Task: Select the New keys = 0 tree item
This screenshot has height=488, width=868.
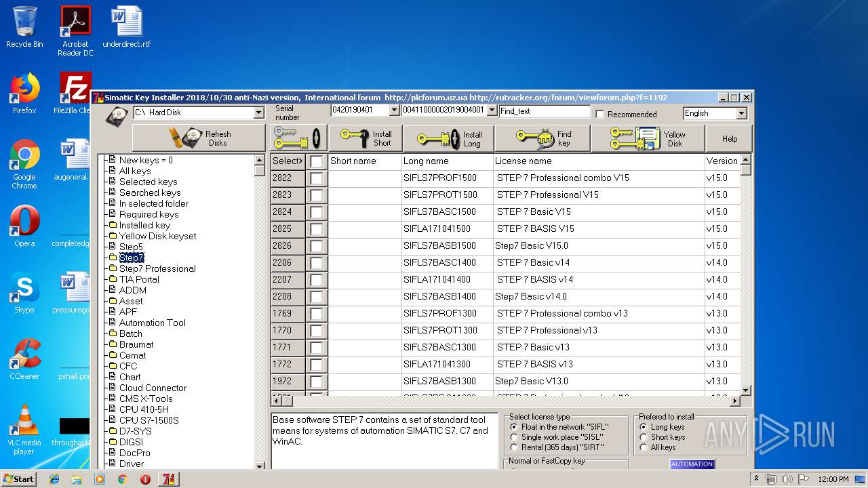Action: (146, 160)
